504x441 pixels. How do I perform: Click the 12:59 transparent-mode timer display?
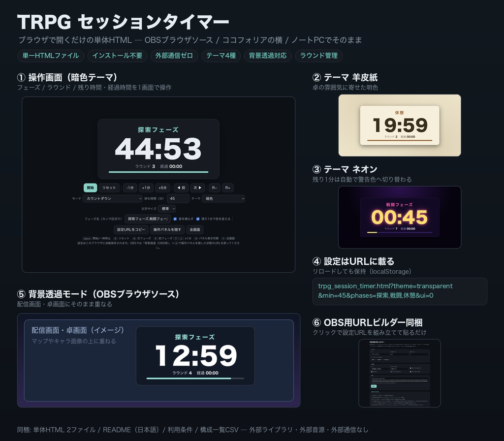196,355
